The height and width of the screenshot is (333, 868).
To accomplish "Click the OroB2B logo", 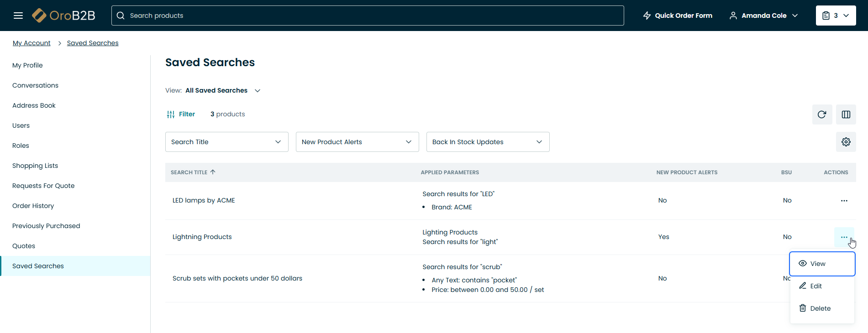I will coord(63,16).
